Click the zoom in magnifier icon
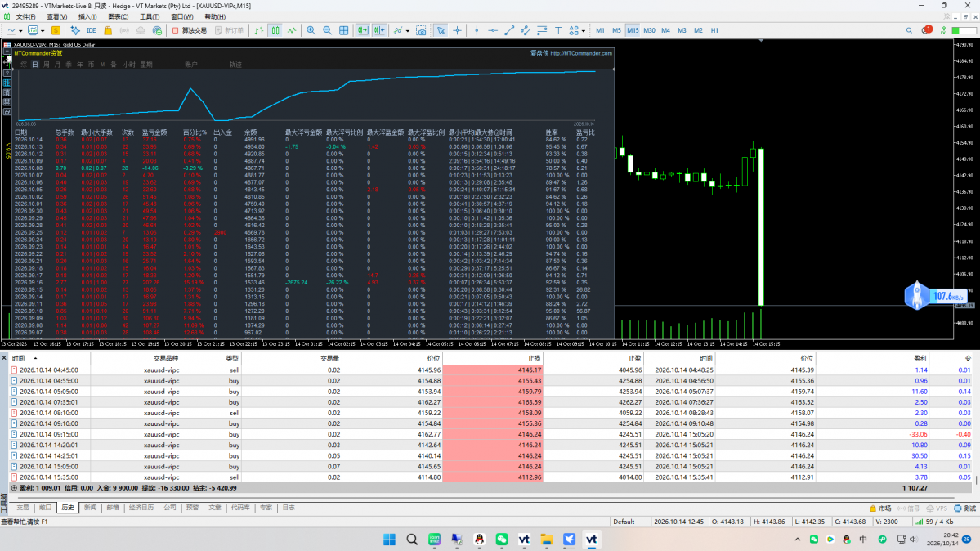The height and width of the screenshot is (551, 980). [311, 30]
